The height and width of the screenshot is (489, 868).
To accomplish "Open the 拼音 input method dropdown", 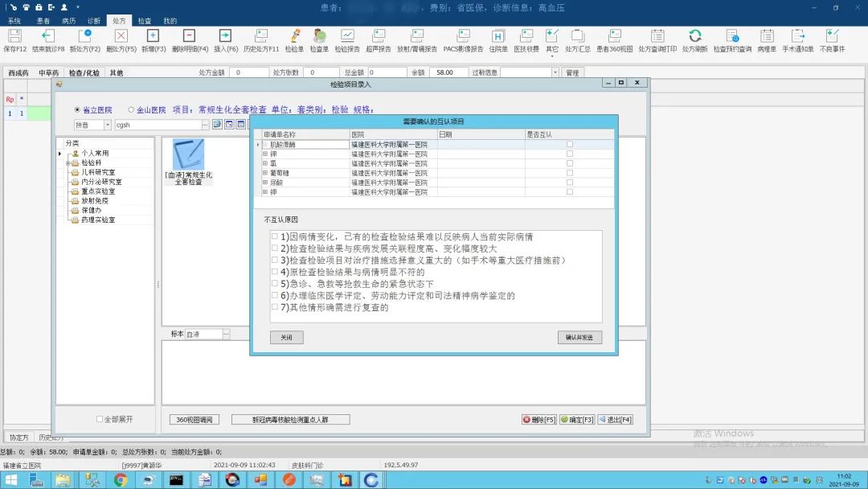I will [x=108, y=125].
